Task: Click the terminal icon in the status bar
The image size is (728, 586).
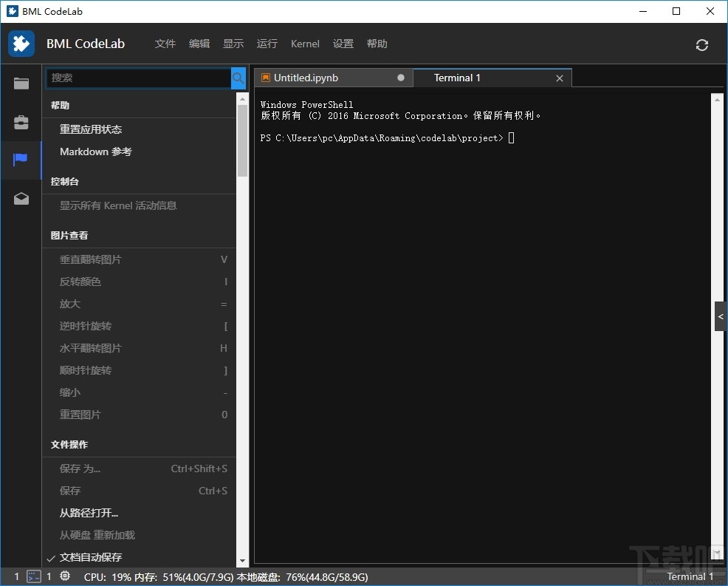Action: click(x=32, y=576)
